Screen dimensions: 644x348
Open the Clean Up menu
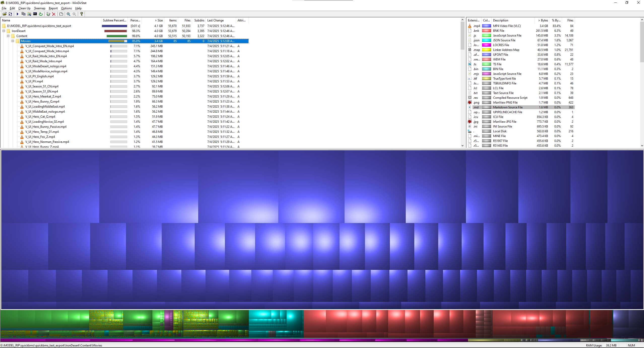[x=24, y=8]
